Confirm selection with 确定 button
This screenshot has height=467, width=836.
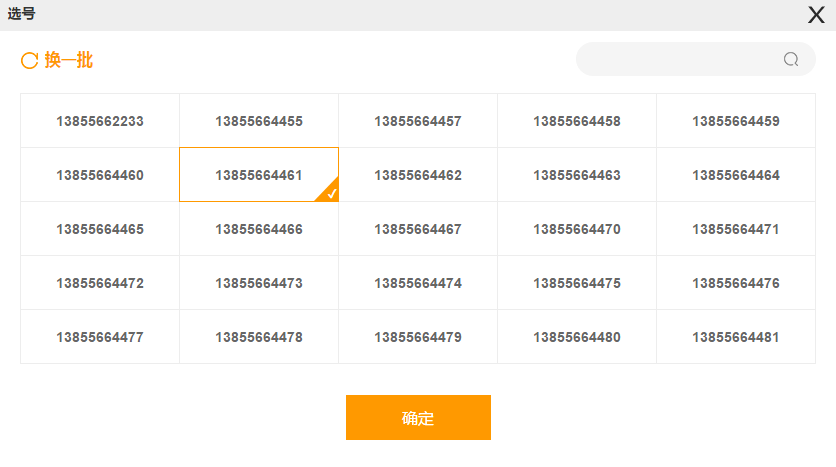tap(418, 417)
